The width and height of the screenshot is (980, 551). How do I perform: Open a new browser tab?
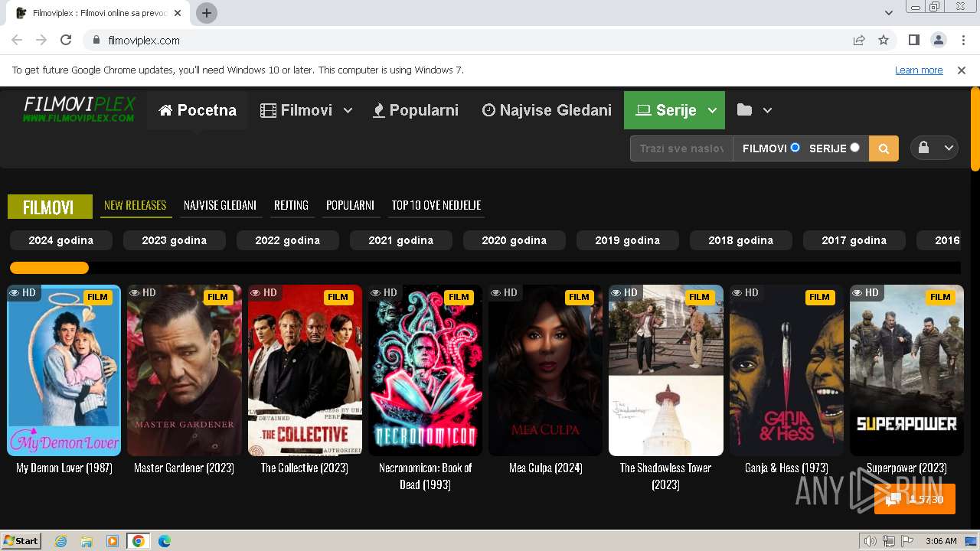(207, 13)
